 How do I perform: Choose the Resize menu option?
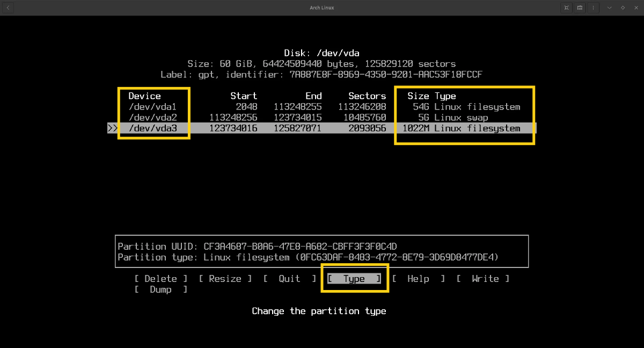coord(225,279)
